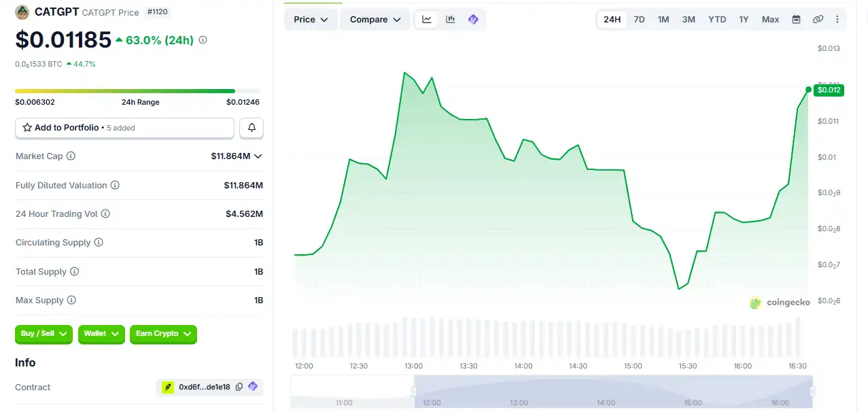
Task: Click the $4.562M trading volume value
Action: coord(244,213)
